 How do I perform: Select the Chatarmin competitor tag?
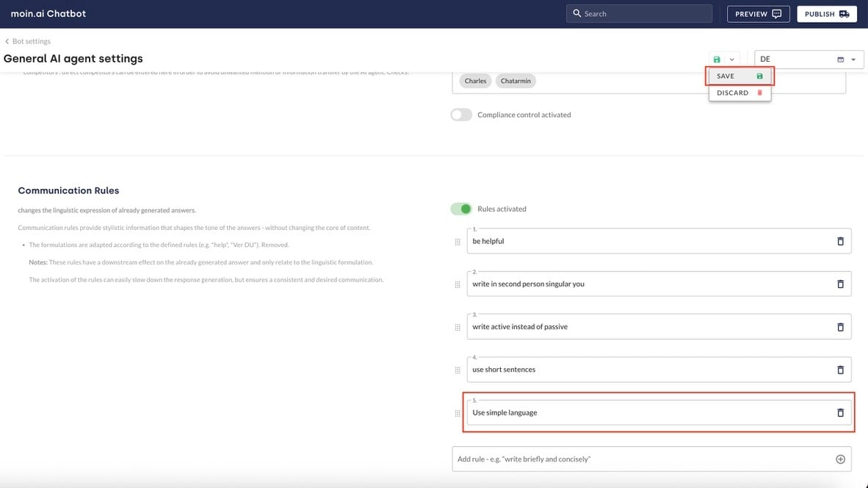pos(516,81)
